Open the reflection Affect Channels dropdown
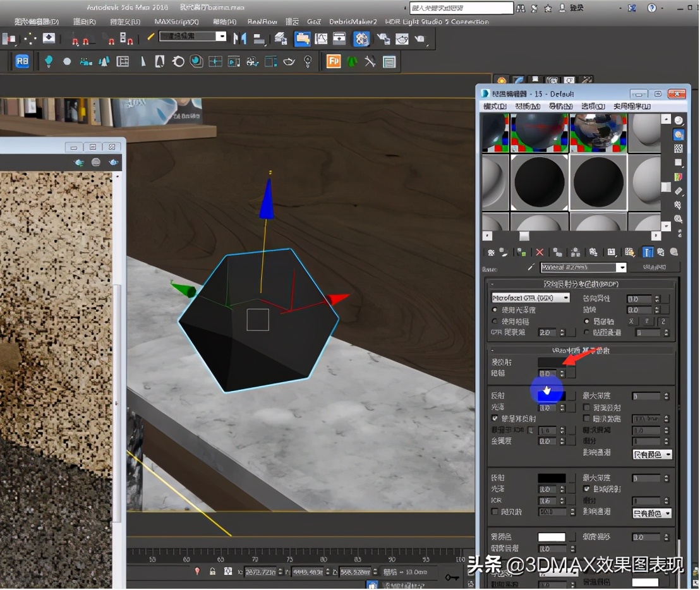 651,454
